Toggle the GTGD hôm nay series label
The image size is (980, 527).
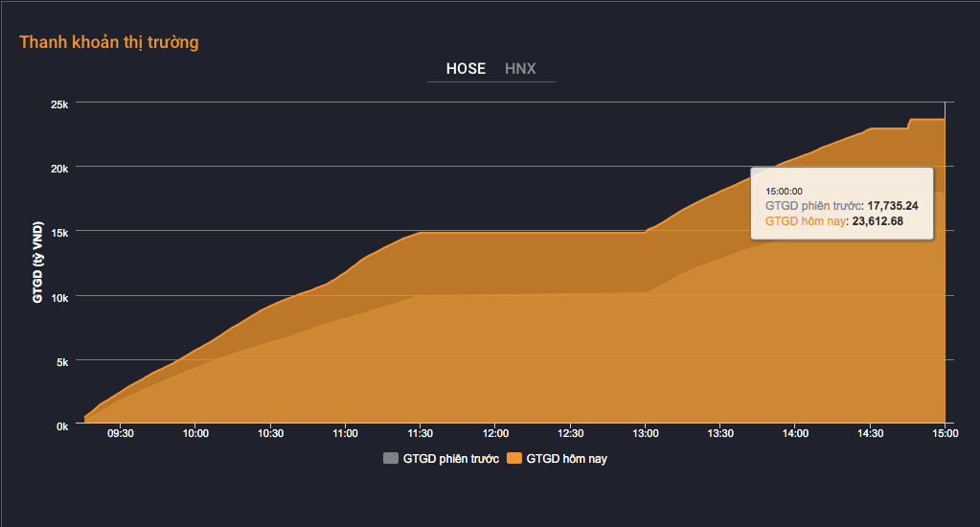(x=566, y=459)
